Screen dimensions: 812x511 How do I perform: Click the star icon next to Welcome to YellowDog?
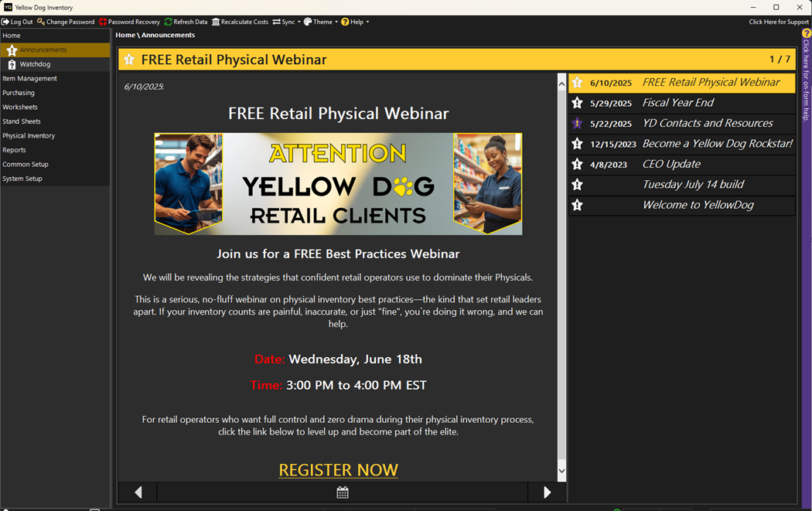(578, 205)
